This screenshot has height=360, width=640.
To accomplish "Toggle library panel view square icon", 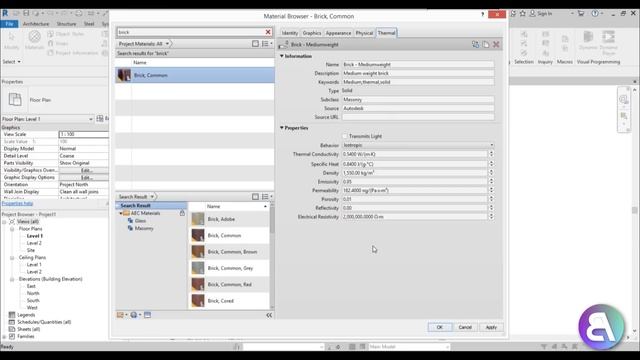I will click(x=255, y=197).
